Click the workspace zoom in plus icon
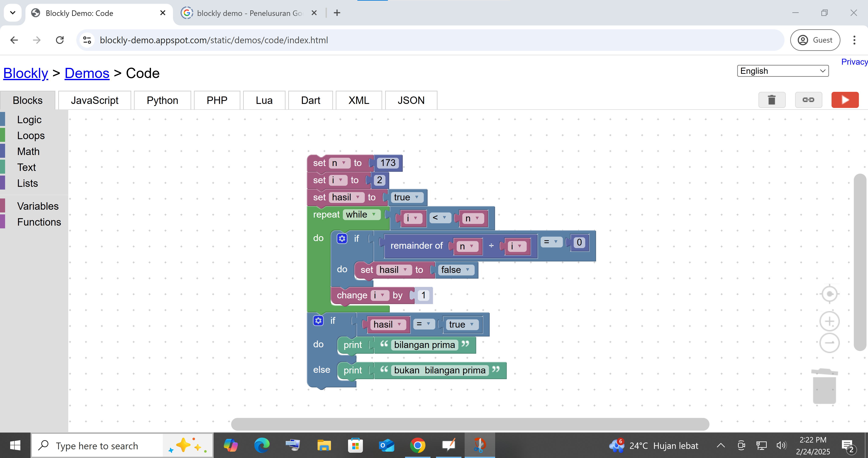868x458 pixels. [x=829, y=321]
